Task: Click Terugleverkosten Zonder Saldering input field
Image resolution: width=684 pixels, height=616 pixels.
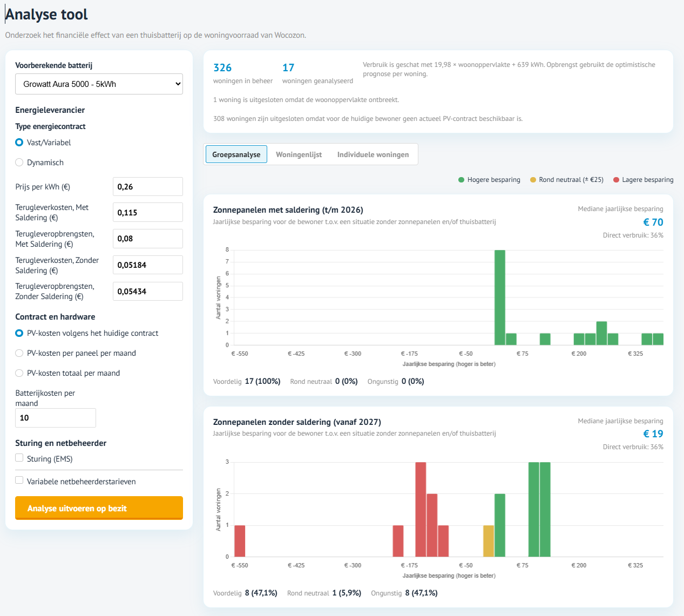Action: pos(148,265)
